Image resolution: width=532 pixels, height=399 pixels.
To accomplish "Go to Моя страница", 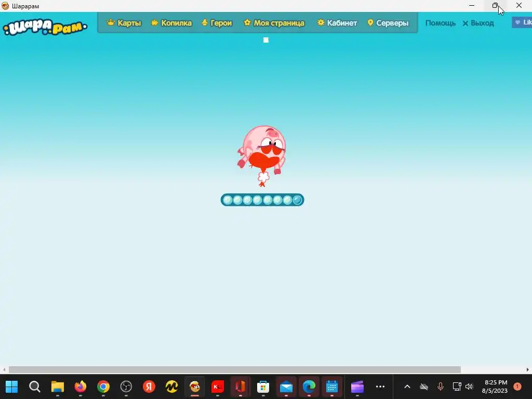I will tap(274, 23).
